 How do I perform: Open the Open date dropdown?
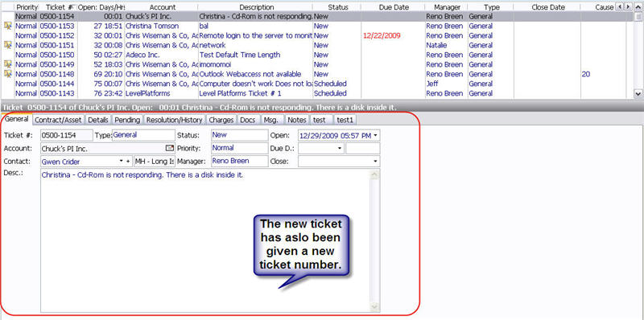pyautogui.click(x=376, y=135)
